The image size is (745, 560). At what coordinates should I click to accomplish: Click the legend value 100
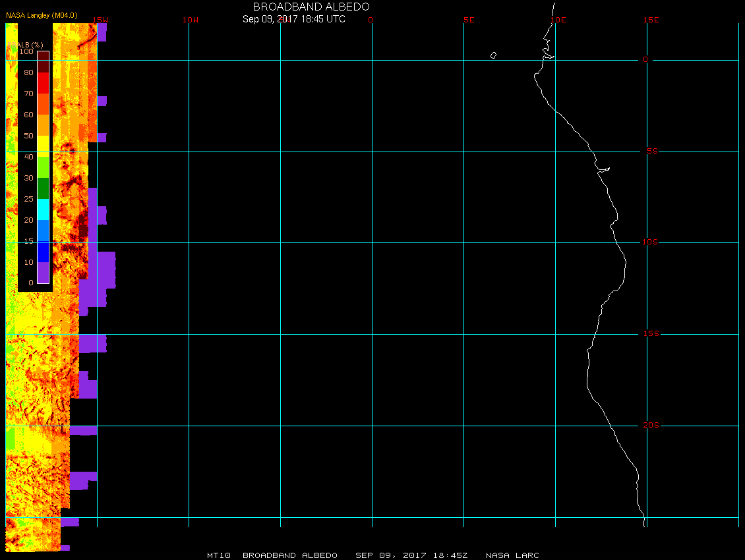(26, 51)
